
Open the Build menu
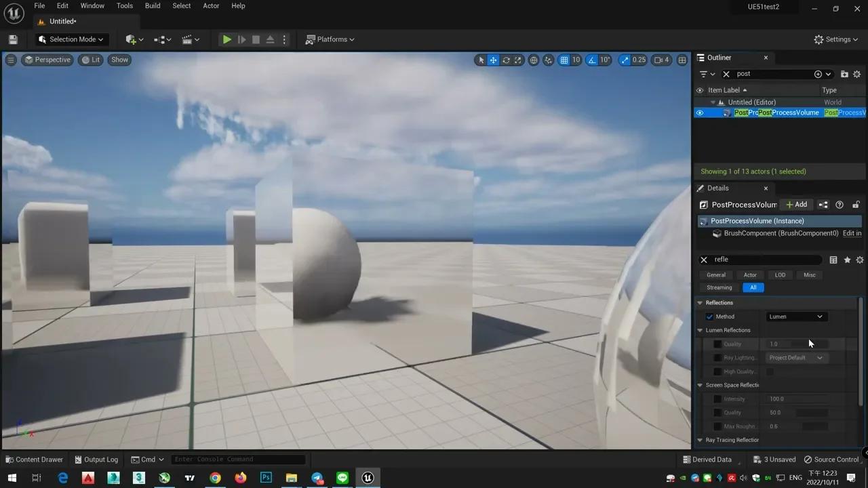(x=152, y=5)
